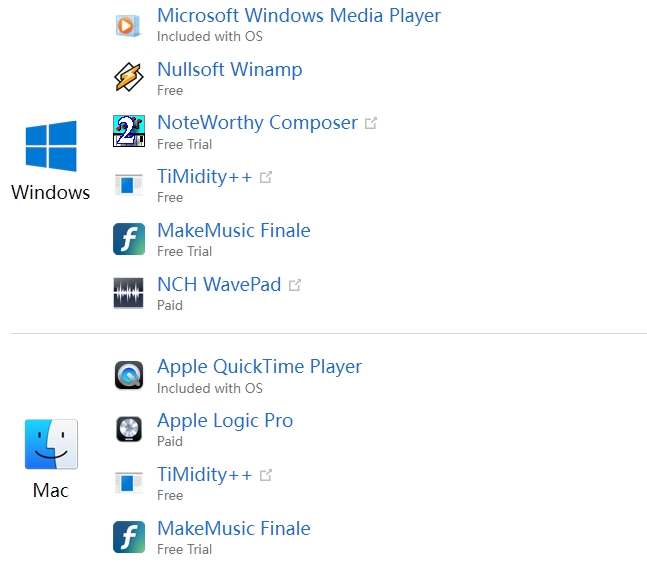Viewport: 647px width, 569px height.
Task: Click the NoteWorthy Composer app icon
Action: point(129,131)
